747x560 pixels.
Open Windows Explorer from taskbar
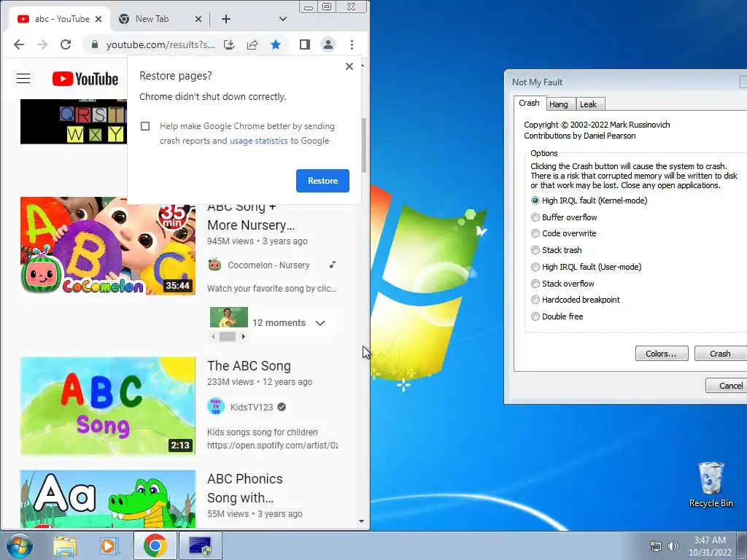click(65, 545)
